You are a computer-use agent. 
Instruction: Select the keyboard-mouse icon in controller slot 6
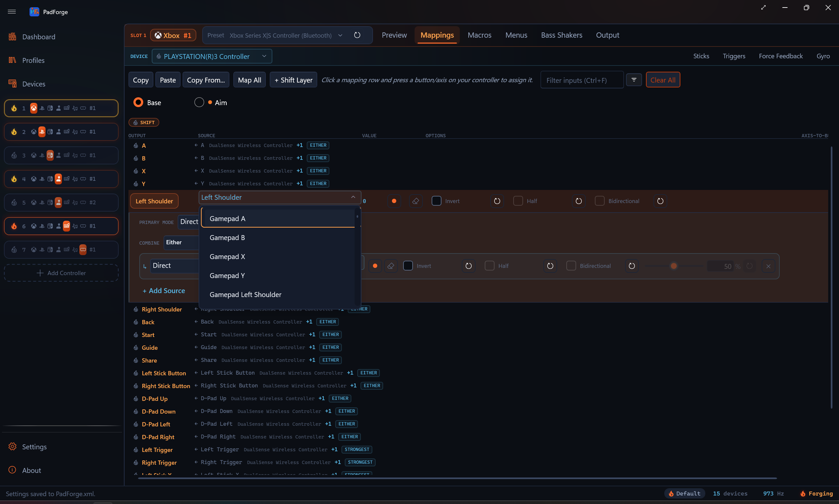tap(67, 226)
